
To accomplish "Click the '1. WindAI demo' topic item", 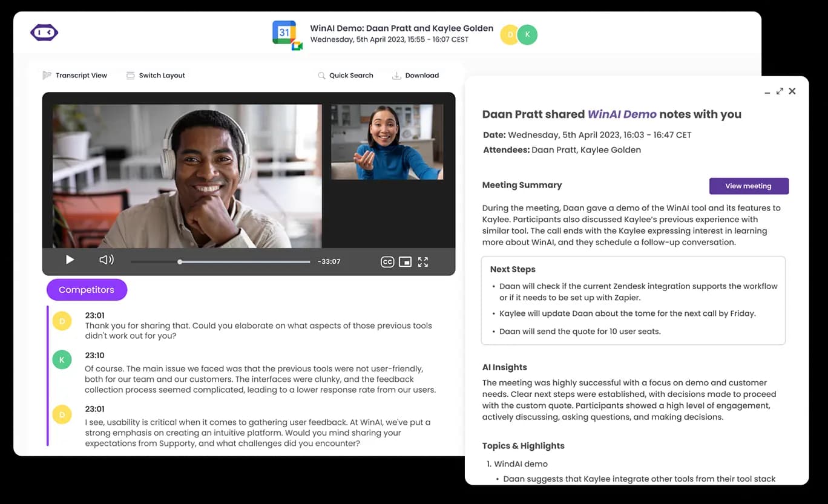I will pyautogui.click(x=517, y=464).
